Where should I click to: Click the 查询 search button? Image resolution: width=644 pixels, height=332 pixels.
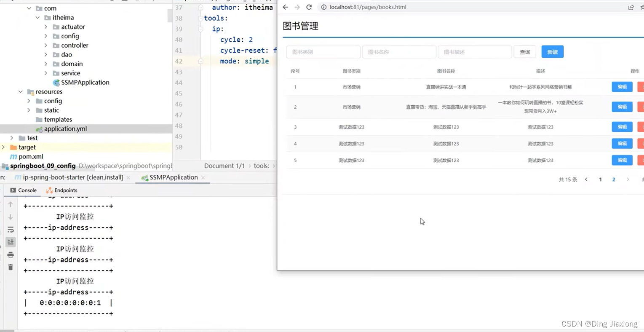pos(525,52)
